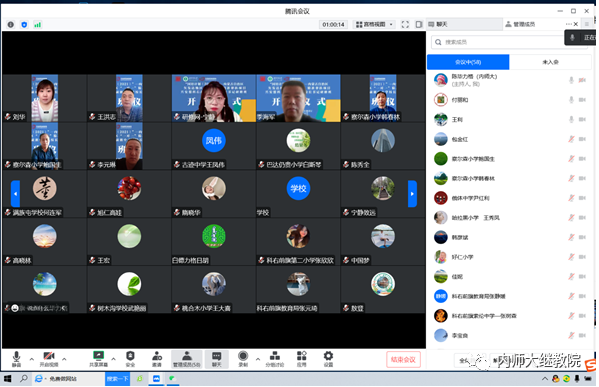Go to next page of video grid
599x387 pixels.
412,194
